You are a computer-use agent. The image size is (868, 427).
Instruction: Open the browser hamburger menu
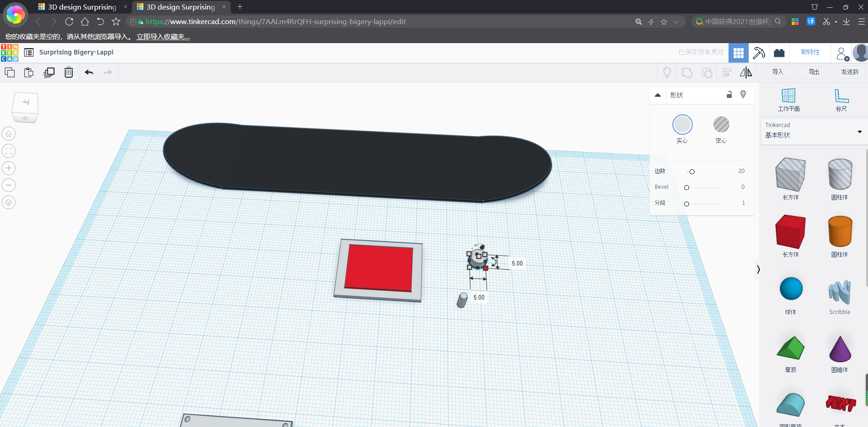[x=861, y=21]
